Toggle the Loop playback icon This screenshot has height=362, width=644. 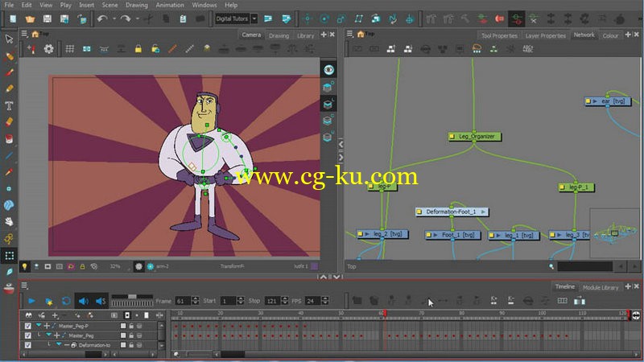(x=66, y=301)
